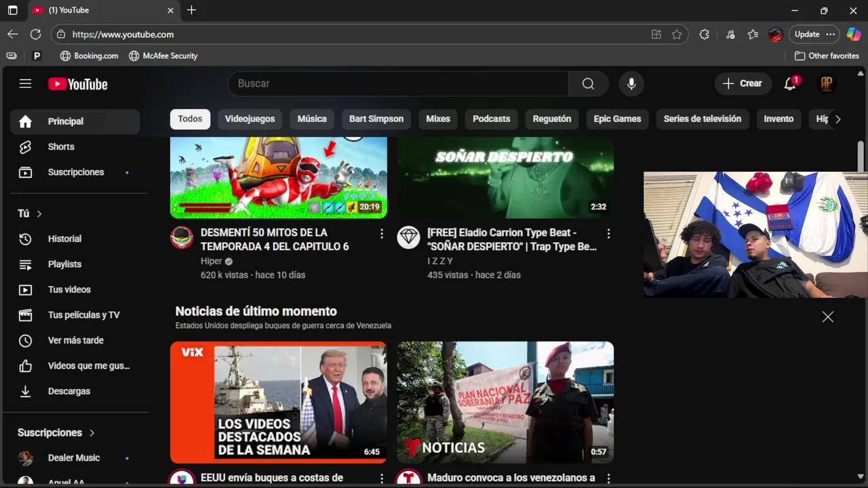Click the Crear button
This screenshot has height=488, width=868.
pyautogui.click(x=743, y=83)
